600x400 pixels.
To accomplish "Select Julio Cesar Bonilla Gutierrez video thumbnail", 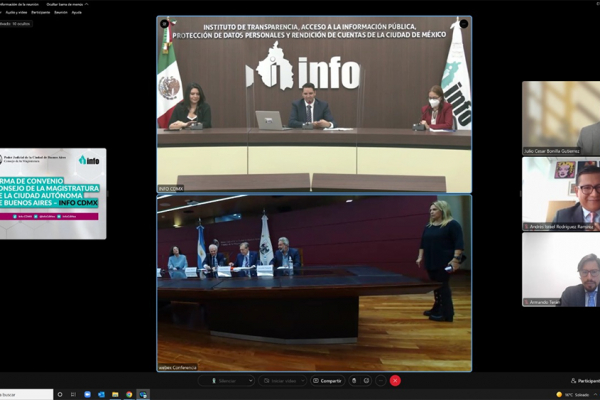I will pos(561,118).
